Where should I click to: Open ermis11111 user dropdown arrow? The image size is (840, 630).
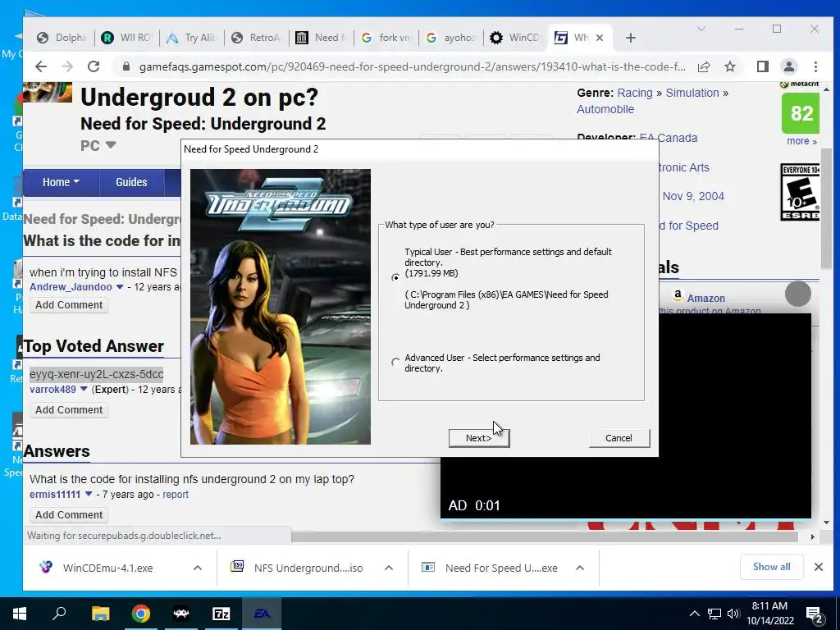tap(89, 495)
